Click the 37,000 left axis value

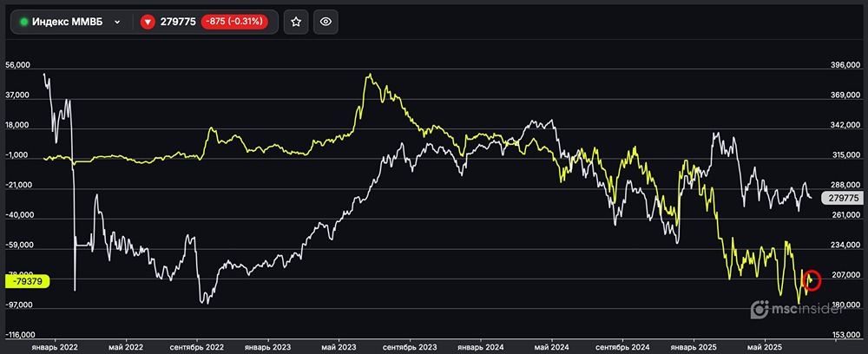point(17,95)
